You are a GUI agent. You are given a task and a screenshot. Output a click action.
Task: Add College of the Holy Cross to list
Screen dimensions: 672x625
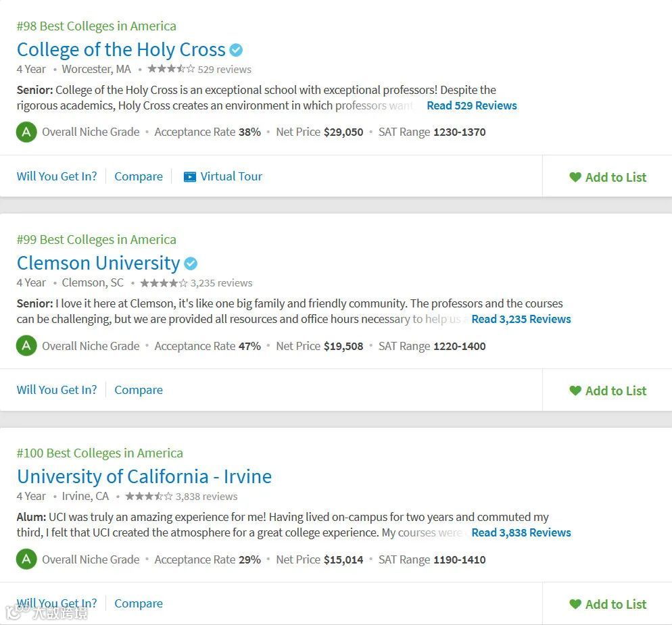tap(608, 177)
